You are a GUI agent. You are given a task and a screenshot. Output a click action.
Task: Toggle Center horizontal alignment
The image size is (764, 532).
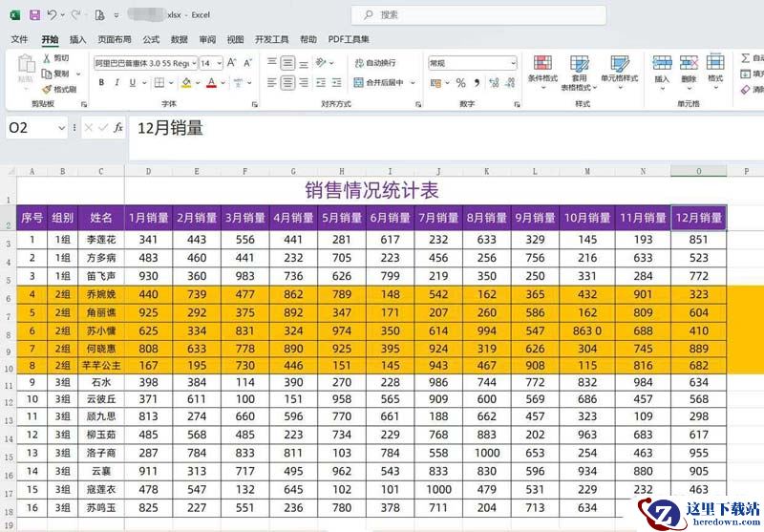click(x=287, y=83)
